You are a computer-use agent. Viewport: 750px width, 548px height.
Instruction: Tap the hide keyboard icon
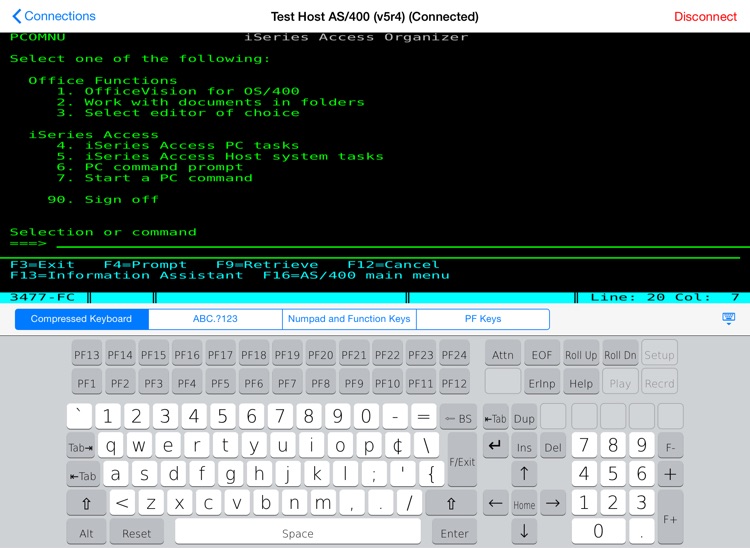(x=728, y=319)
